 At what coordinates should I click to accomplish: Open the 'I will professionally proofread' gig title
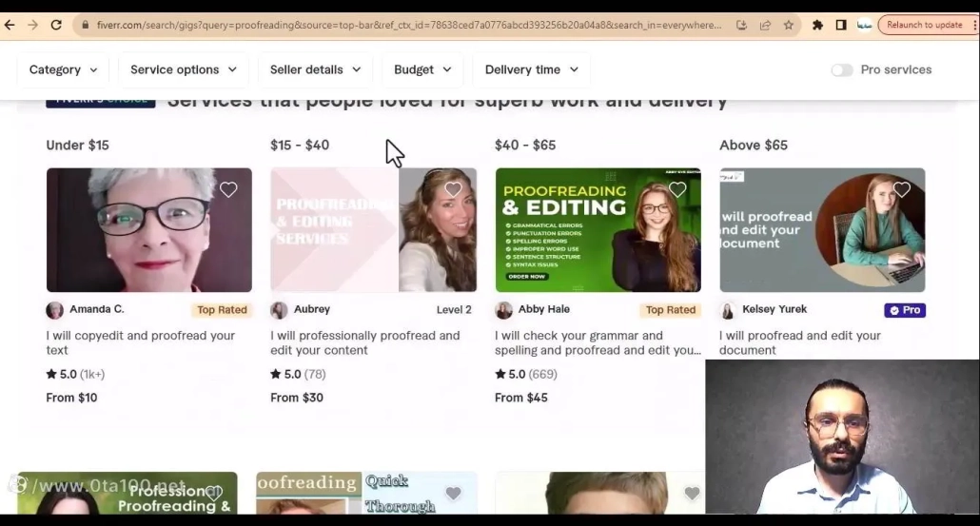point(364,342)
